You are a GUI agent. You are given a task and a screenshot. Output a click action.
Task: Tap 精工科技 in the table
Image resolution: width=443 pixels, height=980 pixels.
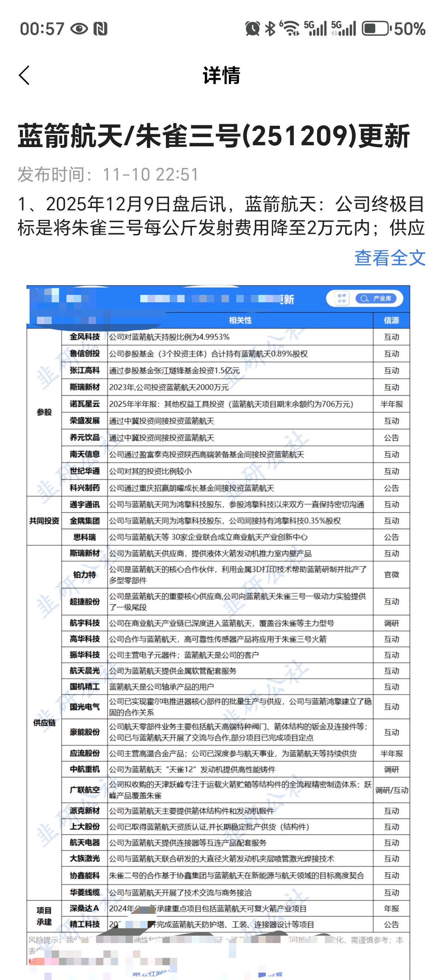[85, 924]
